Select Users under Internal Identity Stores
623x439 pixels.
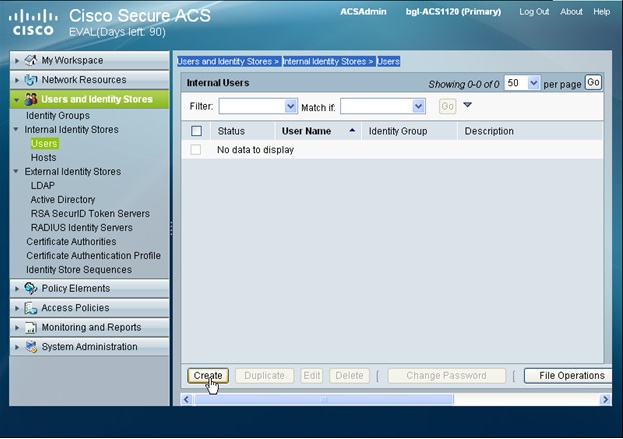(x=44, y=143)
